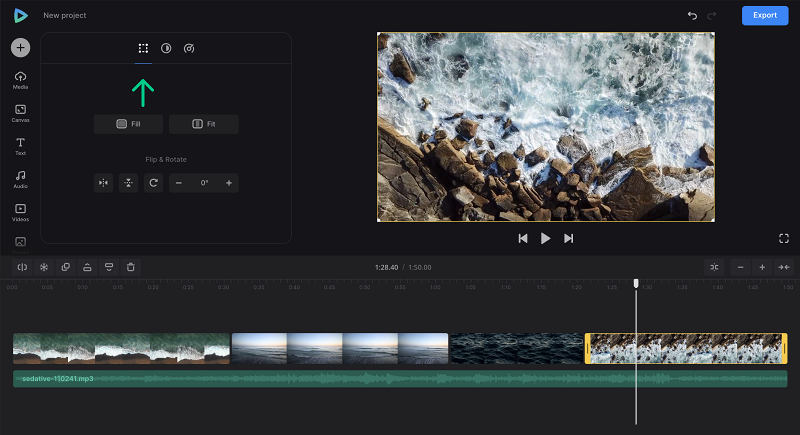Undo the last action
The width and height of the screenshot is (800, 435).
[x=692, y=16]
